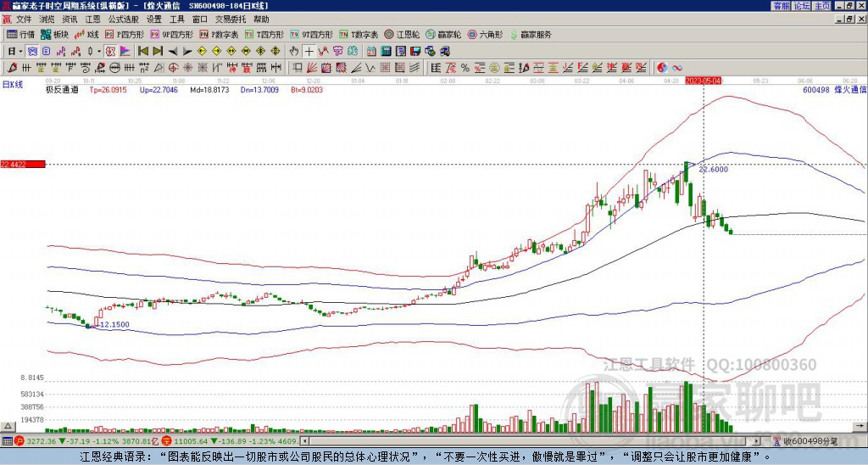Image resolution: width=868 pixels, height=465 pixels.
Task: Click the 2023-05-04 date marker
Action: (703, 81)
